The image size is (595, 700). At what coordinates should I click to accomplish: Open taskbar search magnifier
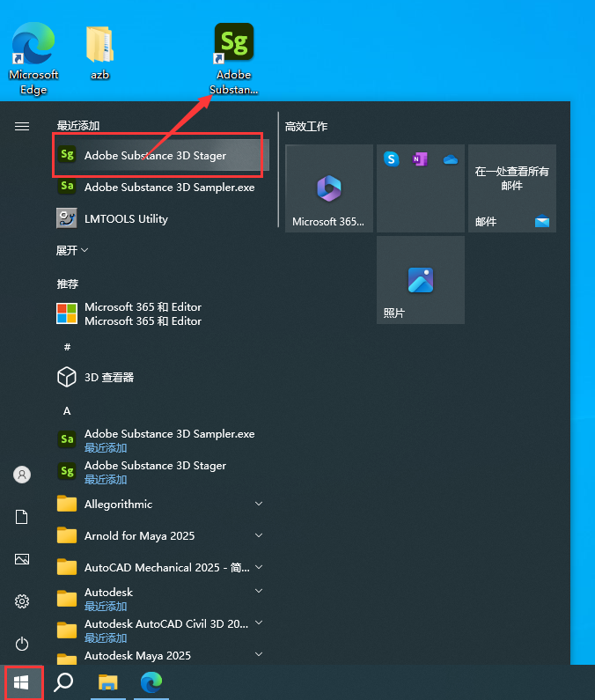tap(63, 682)
